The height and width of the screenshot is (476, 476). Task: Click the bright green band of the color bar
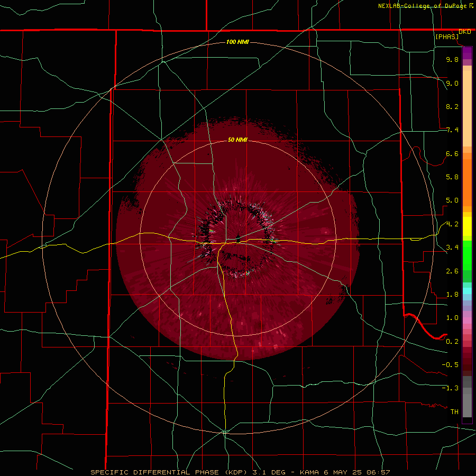coord(467,255)
